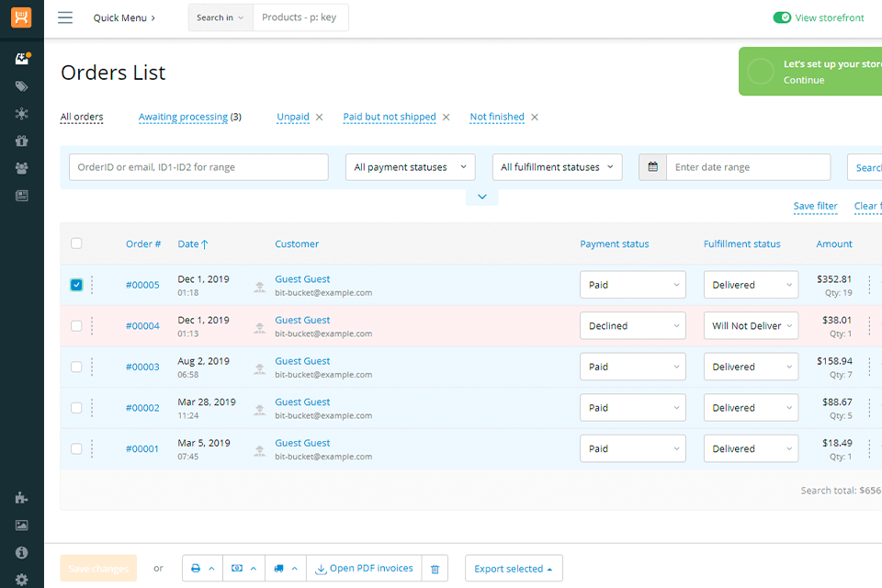
Task: Open the Search in dropdown
Action: [x=220, y=17]
